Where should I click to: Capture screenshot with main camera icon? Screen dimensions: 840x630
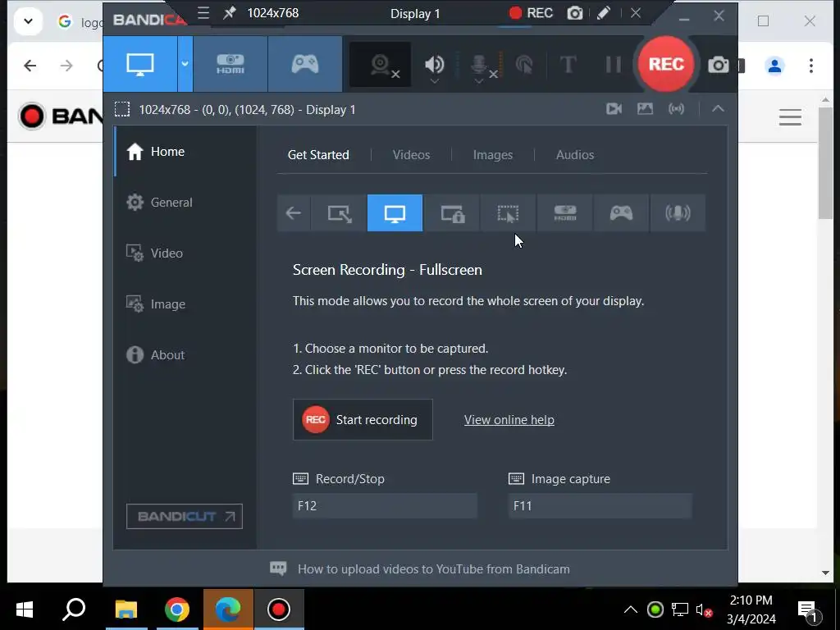[719, 65]
